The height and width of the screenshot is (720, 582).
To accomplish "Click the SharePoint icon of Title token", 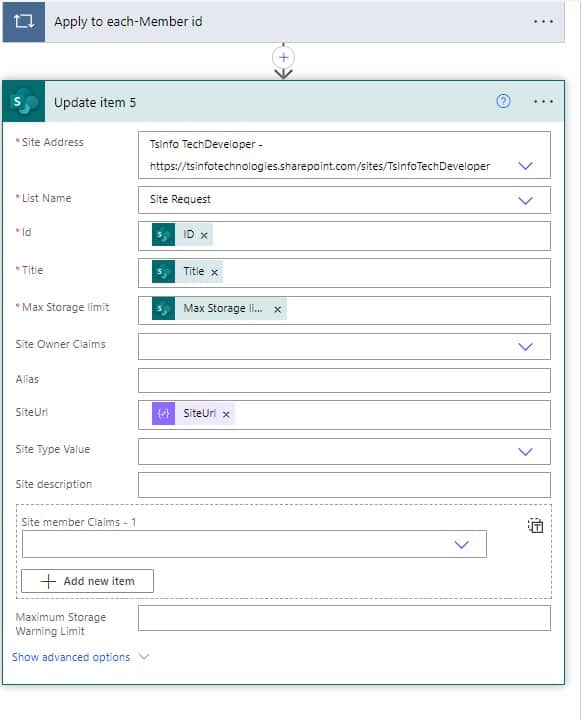I will click(x=164, y=271).
